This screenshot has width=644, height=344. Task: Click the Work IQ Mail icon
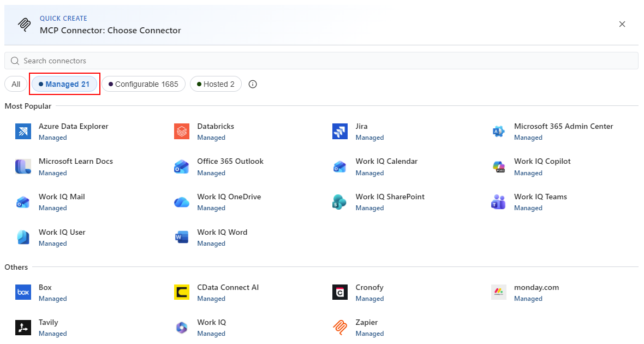point(23,202)
